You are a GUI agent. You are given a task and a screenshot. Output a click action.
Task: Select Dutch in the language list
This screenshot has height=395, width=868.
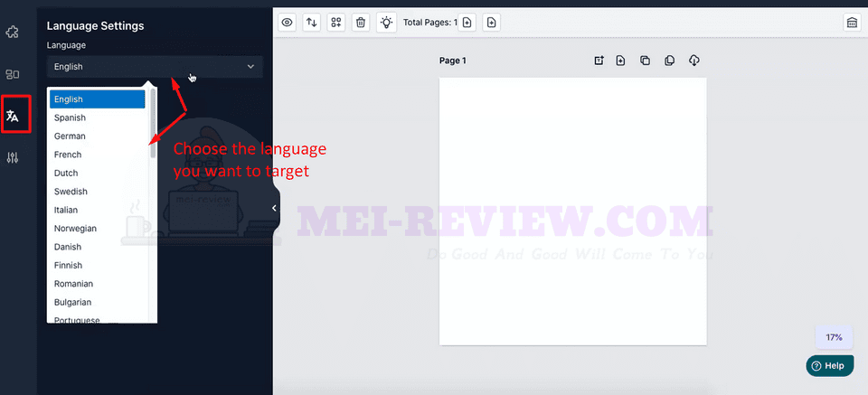click(98, 174)
